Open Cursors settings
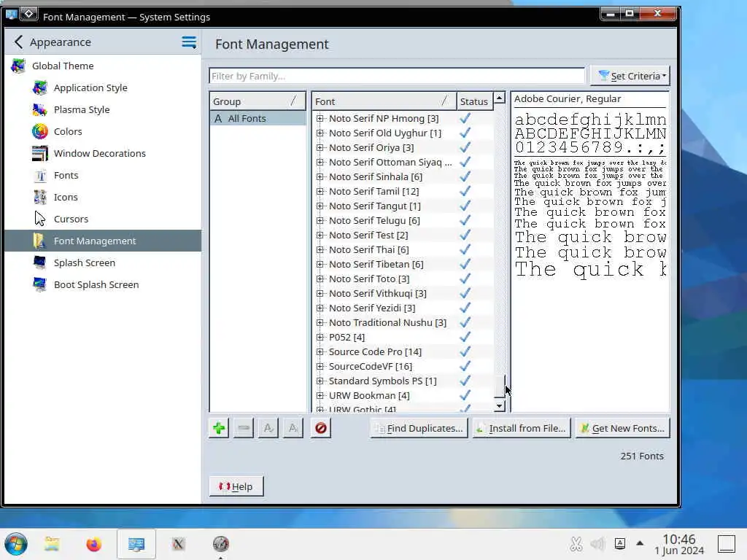747x560 pixels. tap(102, 219)
